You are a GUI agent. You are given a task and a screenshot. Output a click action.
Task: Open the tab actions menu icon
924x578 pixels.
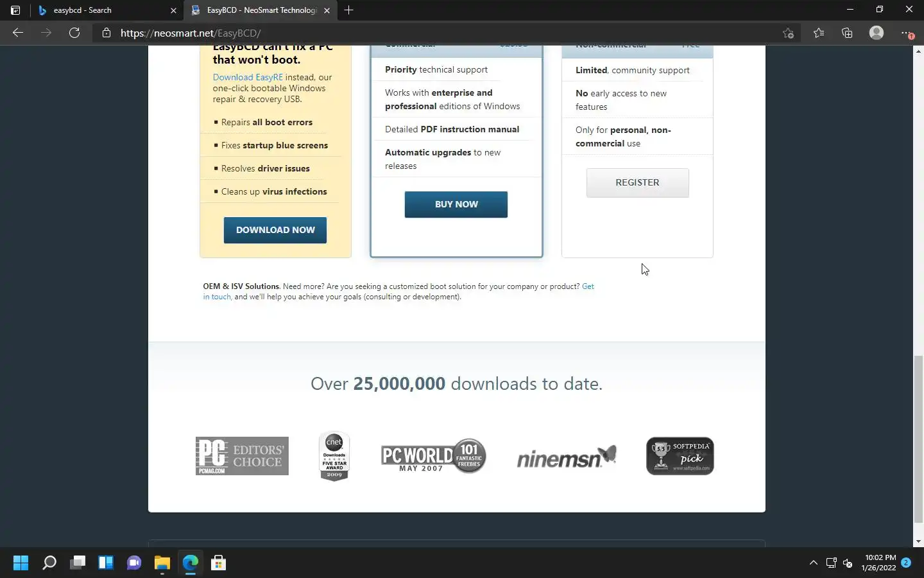[15, 10]
